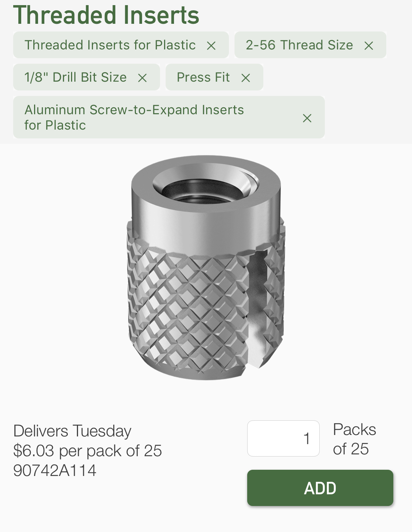Remove the Press Fit filter

click(246, 78)
